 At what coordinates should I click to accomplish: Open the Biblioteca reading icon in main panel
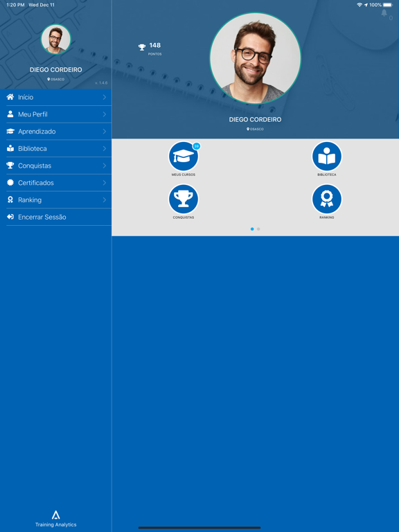327,157
